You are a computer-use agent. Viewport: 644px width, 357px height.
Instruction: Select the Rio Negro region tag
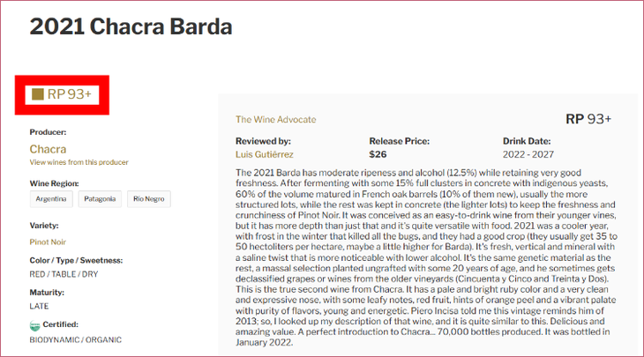tap(148, 199)
